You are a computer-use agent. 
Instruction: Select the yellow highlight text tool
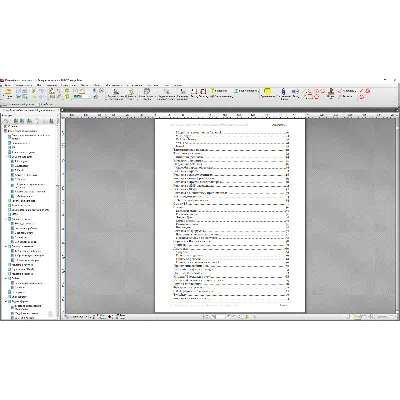[x=212, y=91]
